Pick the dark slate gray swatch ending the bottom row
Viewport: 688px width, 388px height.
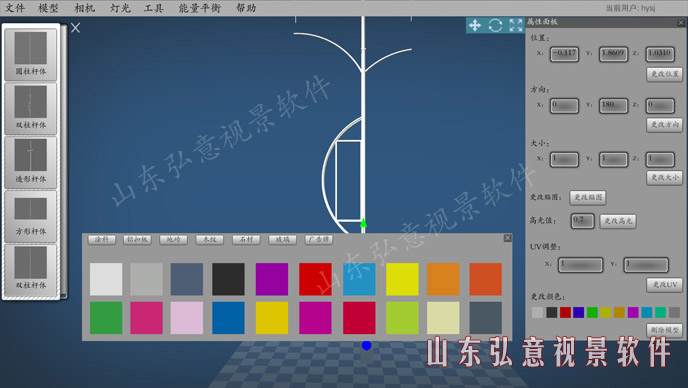485,318
